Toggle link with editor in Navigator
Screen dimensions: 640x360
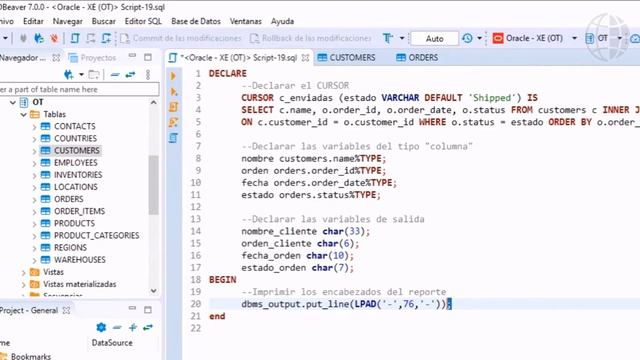tap(130, 75)
